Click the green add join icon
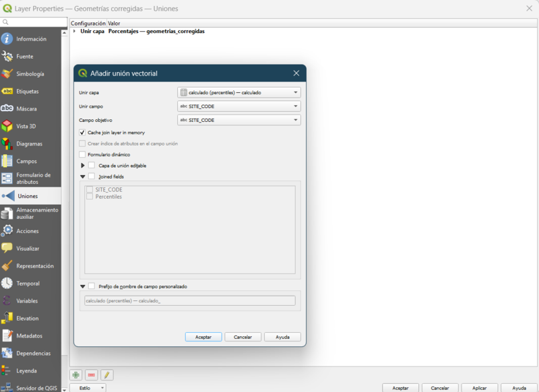This screenshot has height=392, width=539. 76,374
